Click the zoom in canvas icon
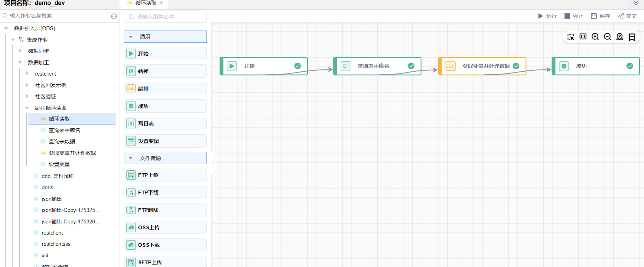 point(595,37)
